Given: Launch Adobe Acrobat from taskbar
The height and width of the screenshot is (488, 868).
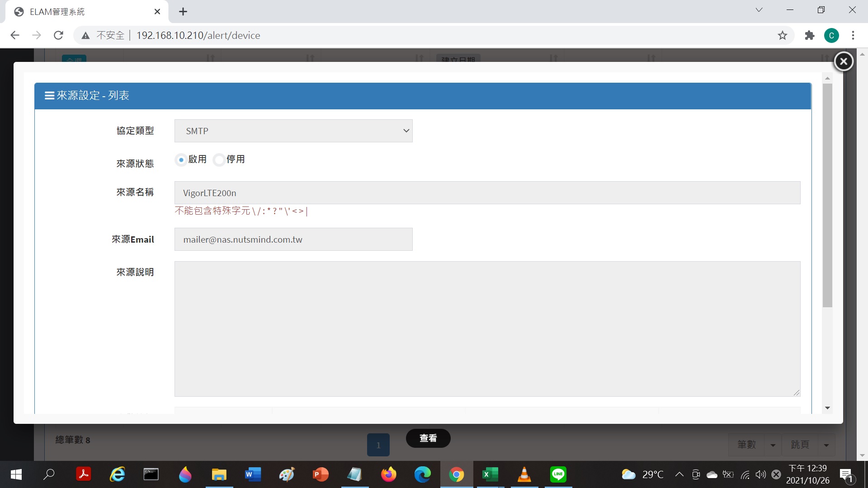Looking at the screenshot, I should (83, 474).
